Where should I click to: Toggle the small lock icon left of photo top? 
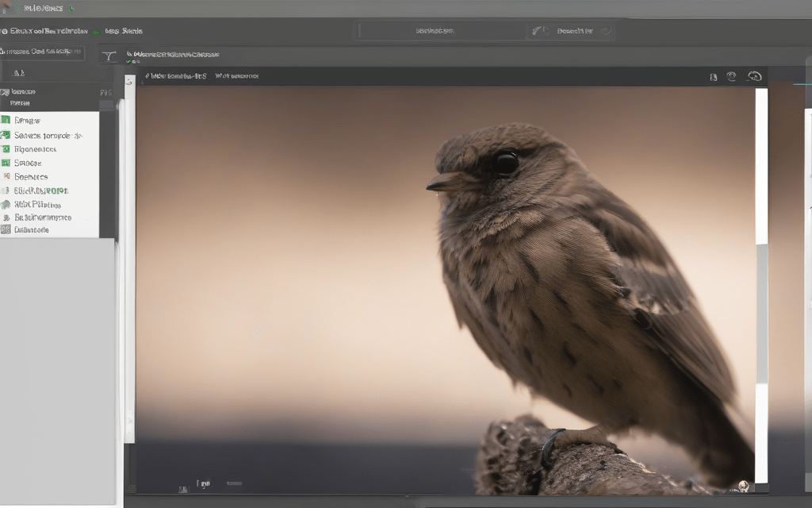click(x=129, y=81)
